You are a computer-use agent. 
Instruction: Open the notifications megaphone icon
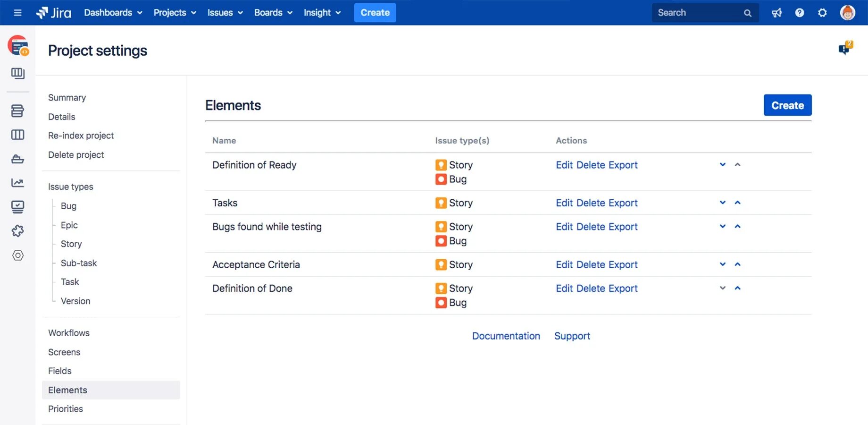pyautogui.click(x=776, y=13)
